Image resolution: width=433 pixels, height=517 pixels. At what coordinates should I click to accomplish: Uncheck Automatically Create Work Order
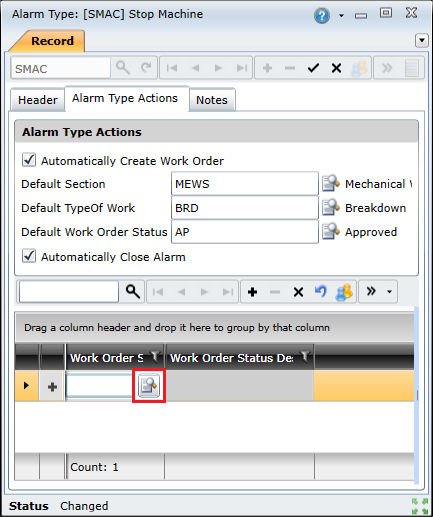(x=29, y=160)
